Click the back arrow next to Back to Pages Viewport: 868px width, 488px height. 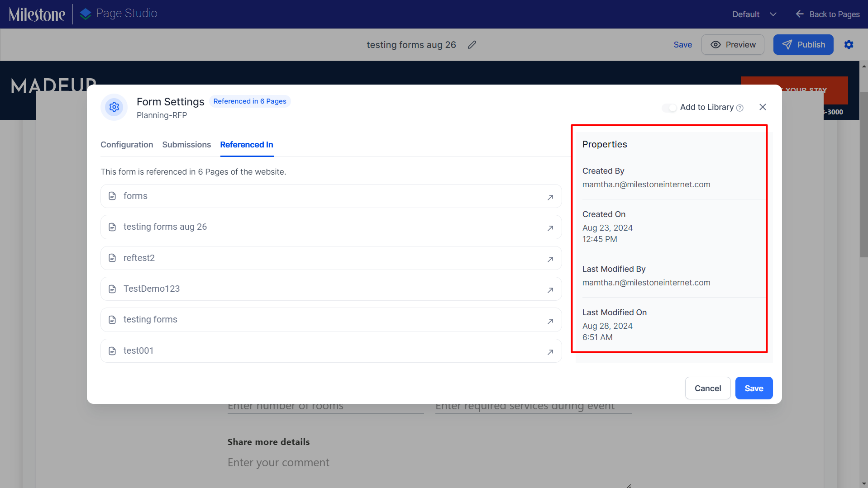click(x=800, y=14)
